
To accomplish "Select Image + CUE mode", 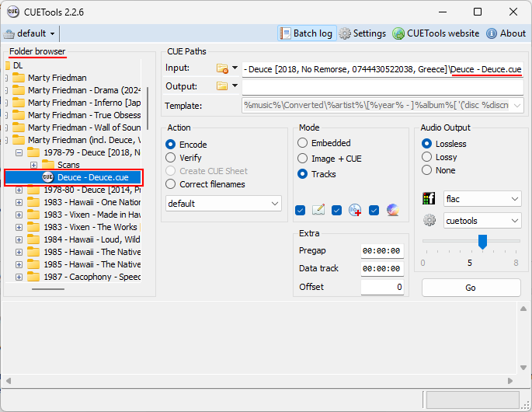I will coord(329,159).
